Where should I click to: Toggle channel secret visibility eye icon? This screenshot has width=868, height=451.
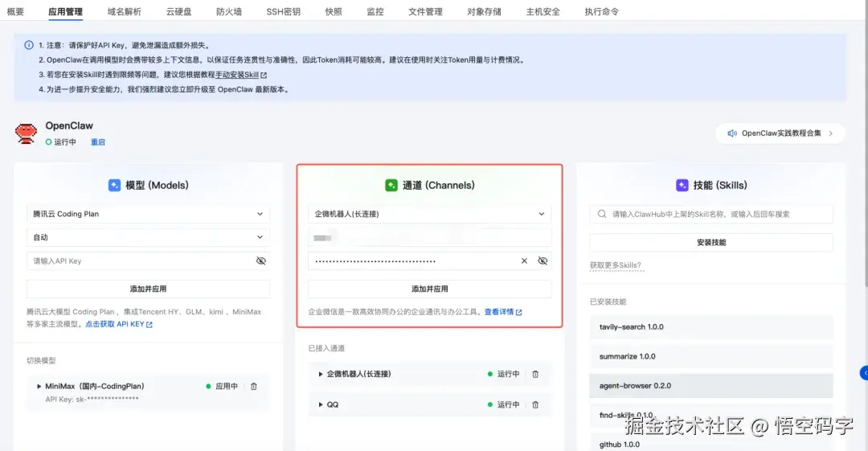(542, 261)
